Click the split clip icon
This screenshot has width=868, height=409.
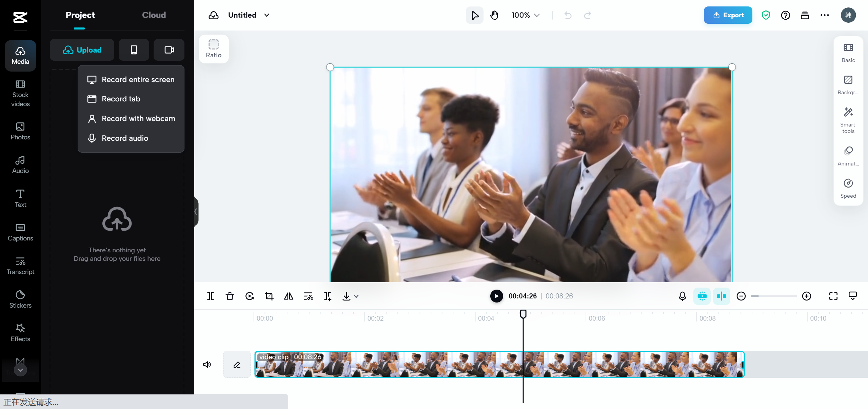(x=211, y=296)
